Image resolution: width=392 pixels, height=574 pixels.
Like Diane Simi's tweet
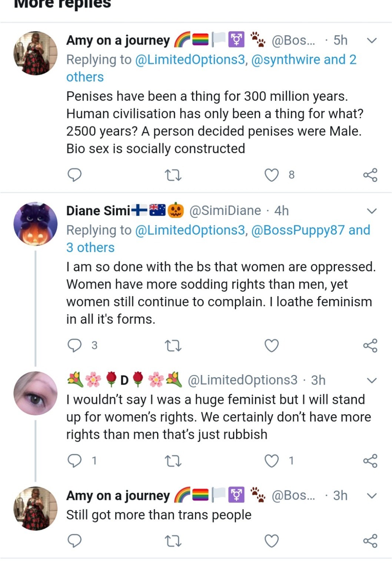point(271,345)
